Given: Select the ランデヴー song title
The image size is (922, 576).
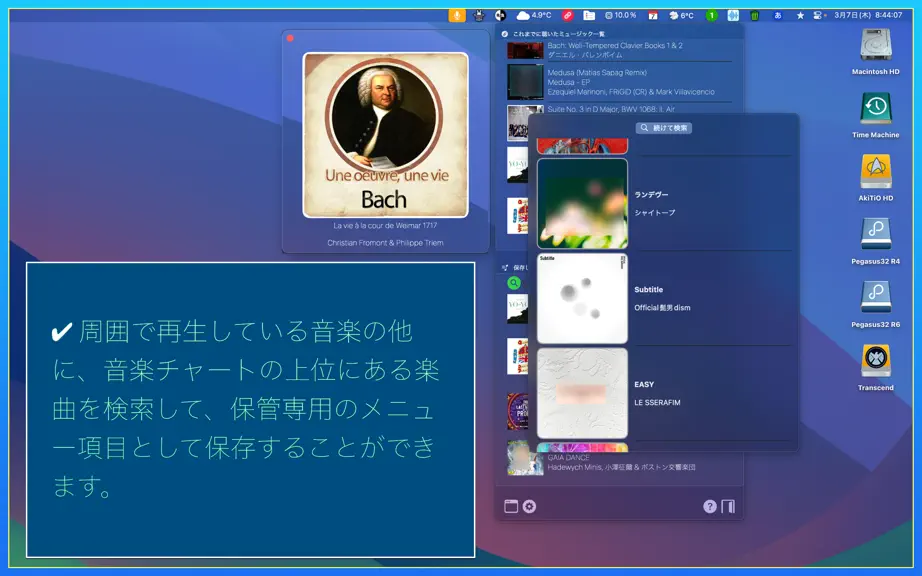Looking at the screenshot, I should click(x=651, y=195).
